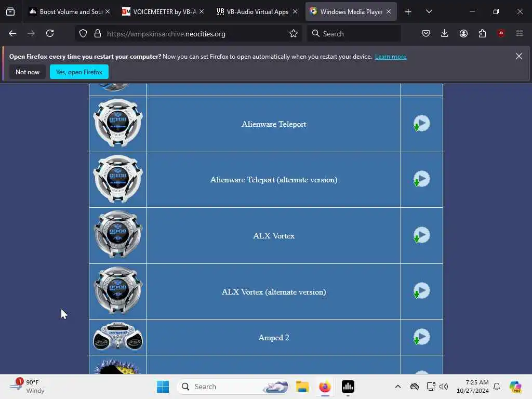Close the Windows Media Player tab
The height and width of the screenshot is (399, 532).
[389, 11]
